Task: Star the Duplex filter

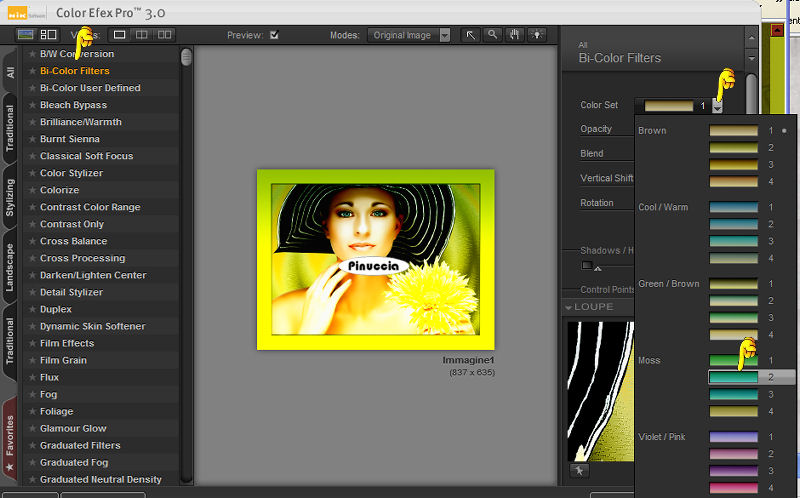Action: [x=32, y=309]
